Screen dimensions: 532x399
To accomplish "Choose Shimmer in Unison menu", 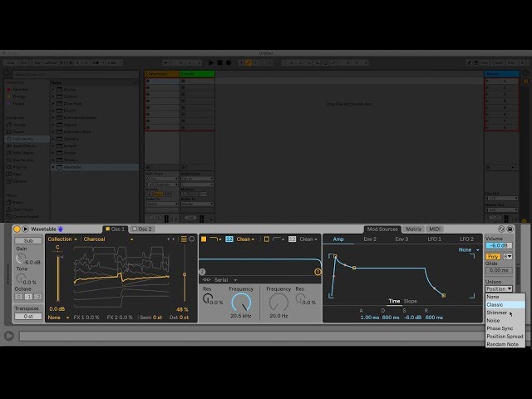I will 505,313.
